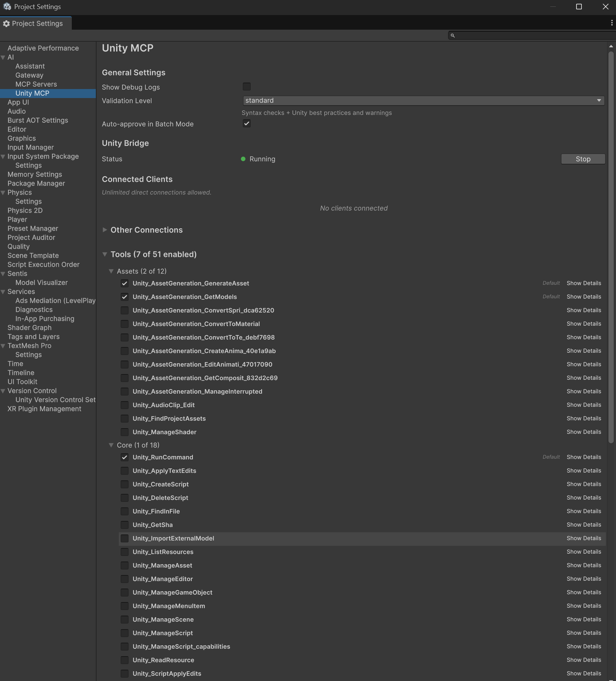
Task: Show Details for Unity_RunCommand
Action: 584,457
